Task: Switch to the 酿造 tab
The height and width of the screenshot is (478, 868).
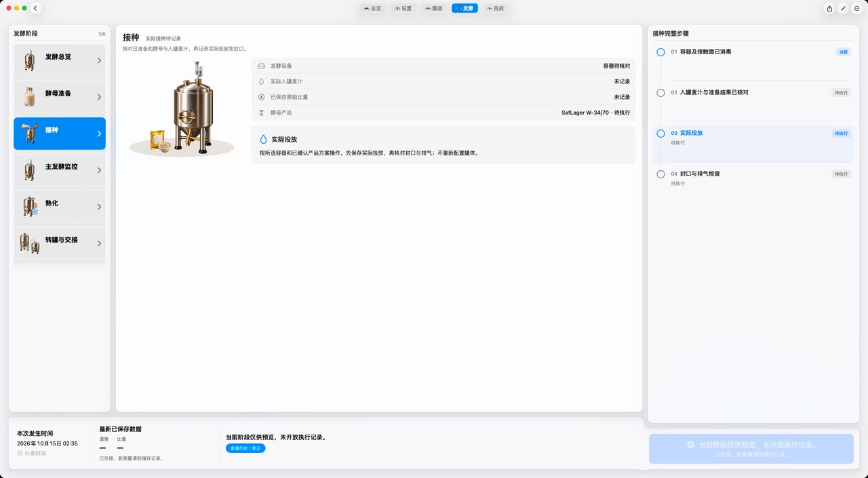Action: click(x=433, y=8)
